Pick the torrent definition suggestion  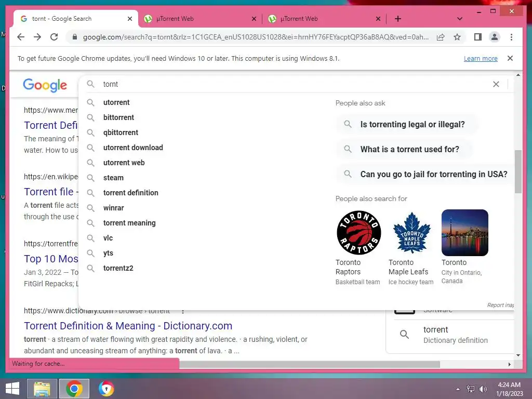(x=130, y=193)
